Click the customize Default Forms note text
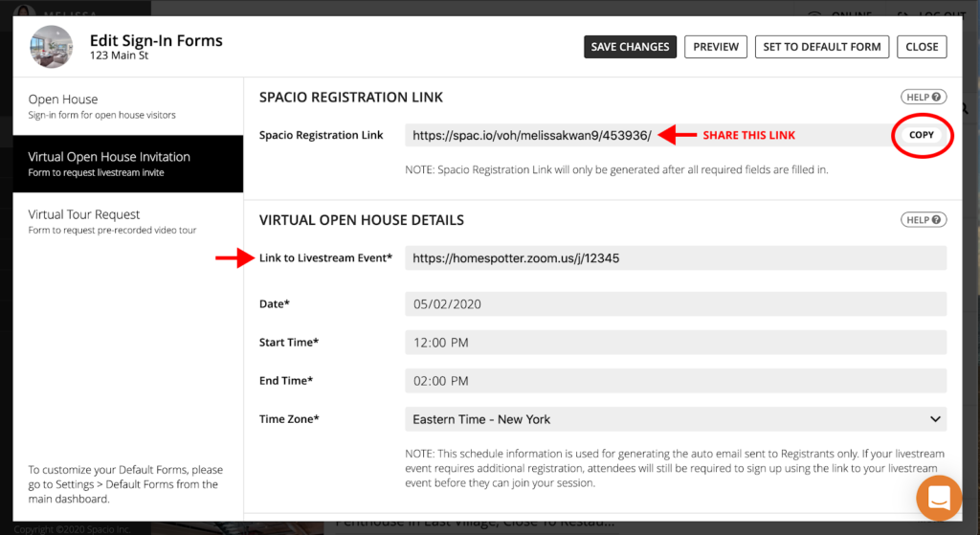The height and width of the screenshot is (535, 980). click(x=125, y=484)
